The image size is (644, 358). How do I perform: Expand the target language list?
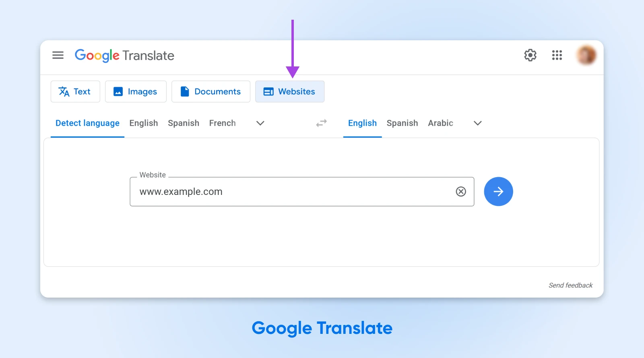pos(477,123)
